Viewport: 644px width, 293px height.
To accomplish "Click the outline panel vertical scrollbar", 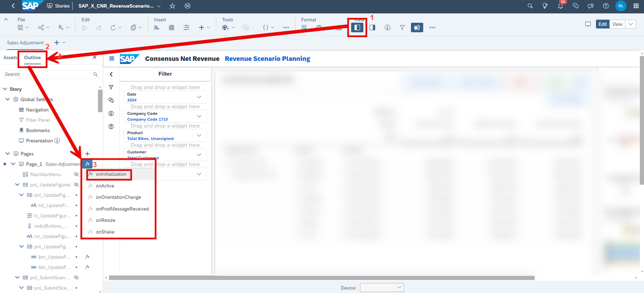I will point(100,101).
